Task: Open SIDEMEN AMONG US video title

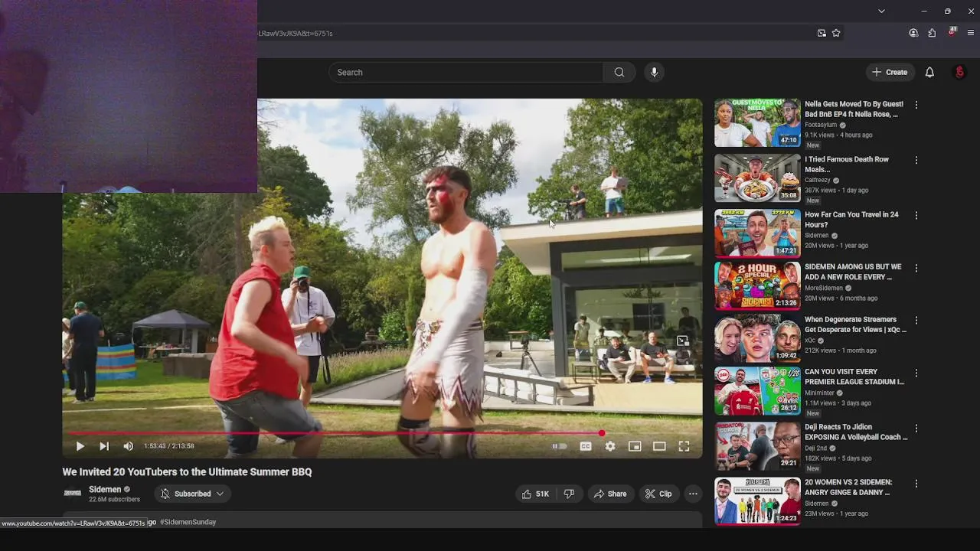Action: point(853,272)
